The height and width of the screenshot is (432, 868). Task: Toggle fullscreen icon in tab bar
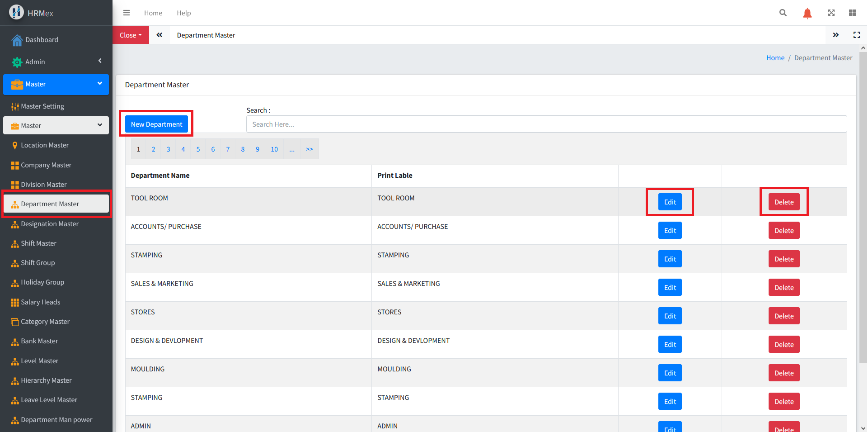tap(856, 35)
